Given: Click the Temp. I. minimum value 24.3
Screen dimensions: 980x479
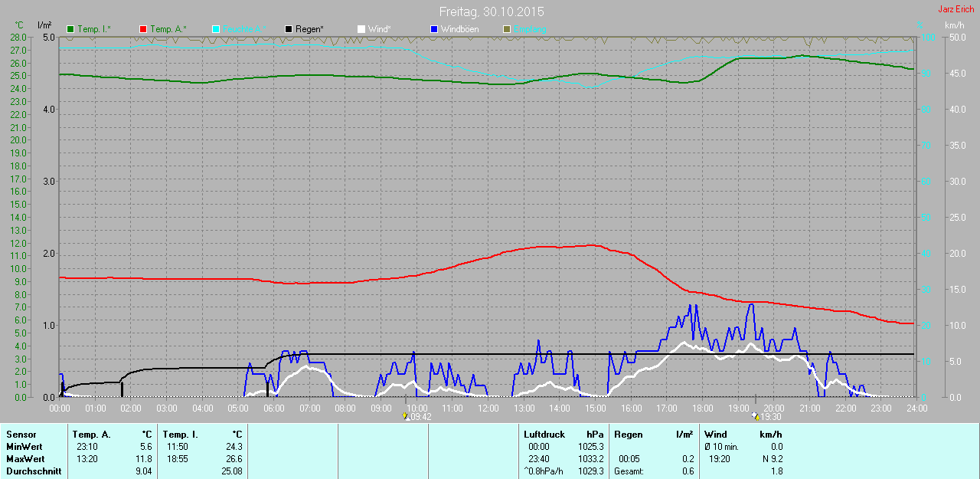Looking at the screenshot, I should (x=233, y=447).
